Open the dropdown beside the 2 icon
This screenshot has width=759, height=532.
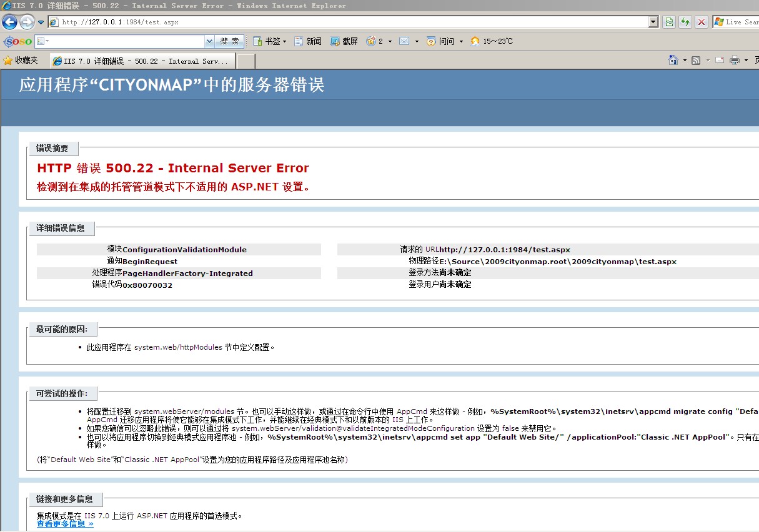point(390,41)
